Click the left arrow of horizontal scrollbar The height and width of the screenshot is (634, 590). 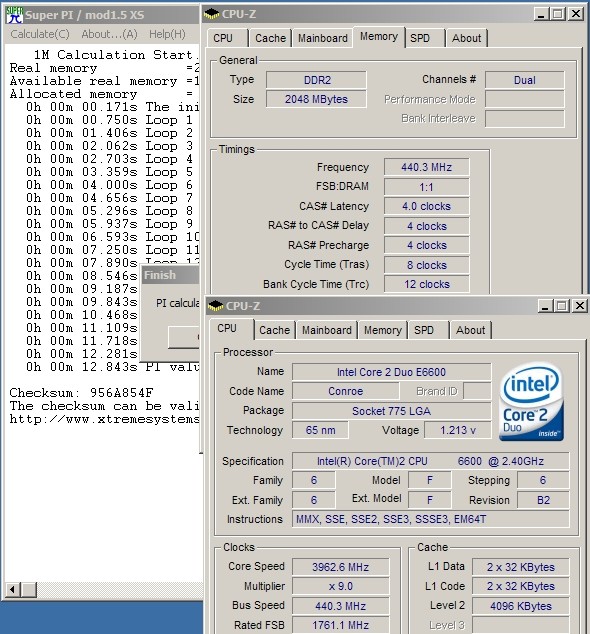click(13, 590)
